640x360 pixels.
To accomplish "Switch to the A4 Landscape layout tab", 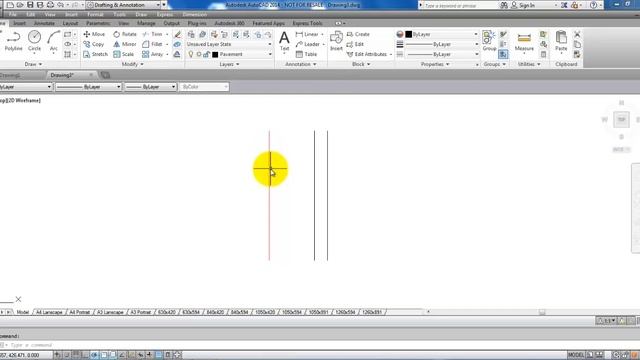I will click(x=49, y=312).
